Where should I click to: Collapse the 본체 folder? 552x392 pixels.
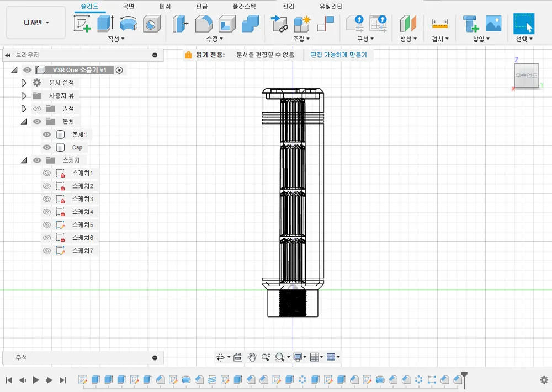24,122
